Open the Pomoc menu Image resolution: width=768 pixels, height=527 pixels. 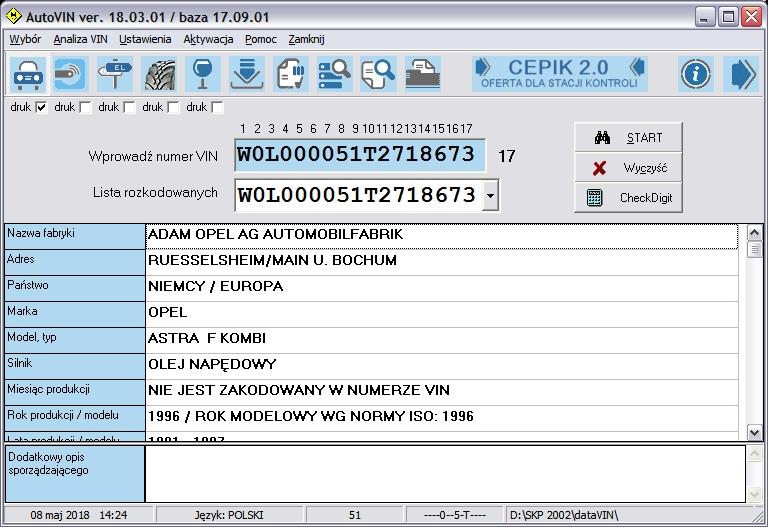pos(261,39)
